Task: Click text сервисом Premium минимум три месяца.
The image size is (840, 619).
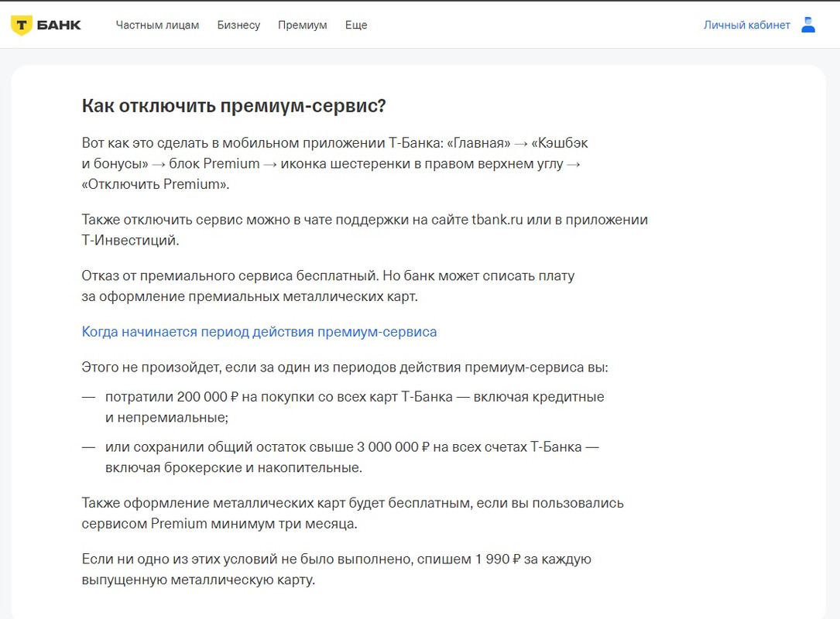Action: click(220, 524)
